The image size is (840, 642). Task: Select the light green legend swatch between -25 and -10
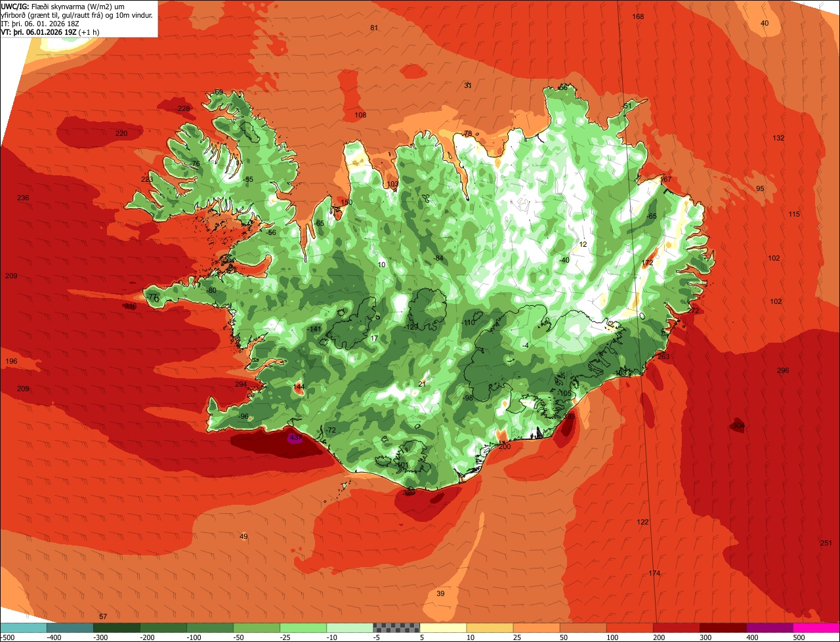click(303, 628)
